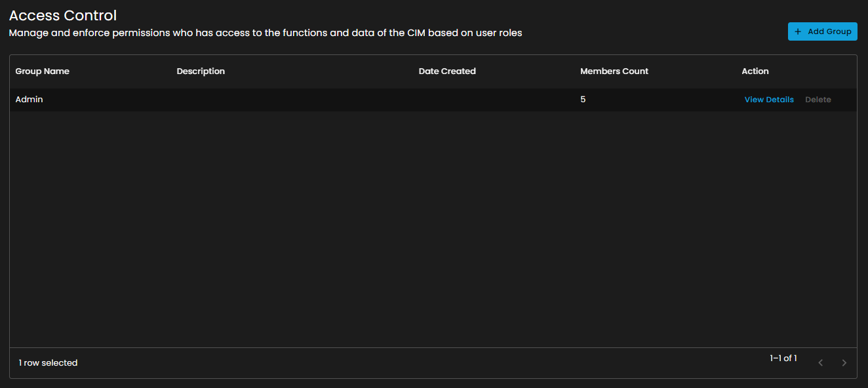Go to the next page chevron

coord(844,363)
